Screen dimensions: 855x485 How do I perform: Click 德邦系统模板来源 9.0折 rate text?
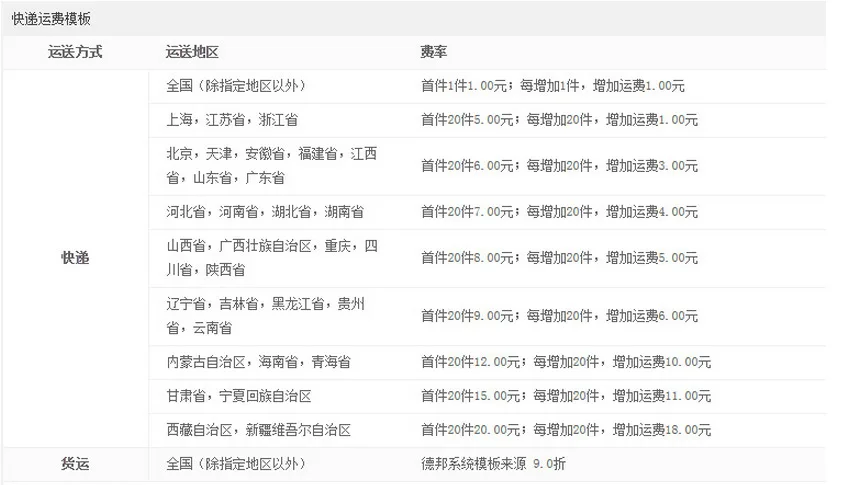(493, 464)
